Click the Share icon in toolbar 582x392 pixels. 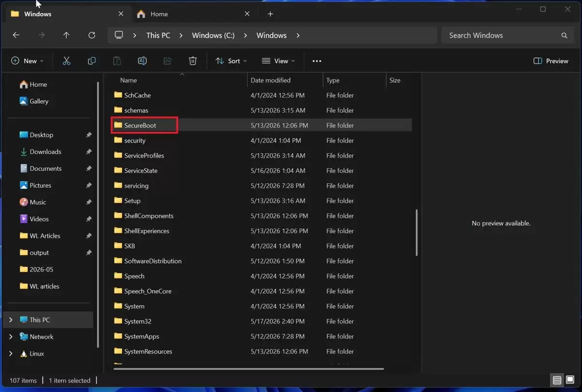[167, 61]
